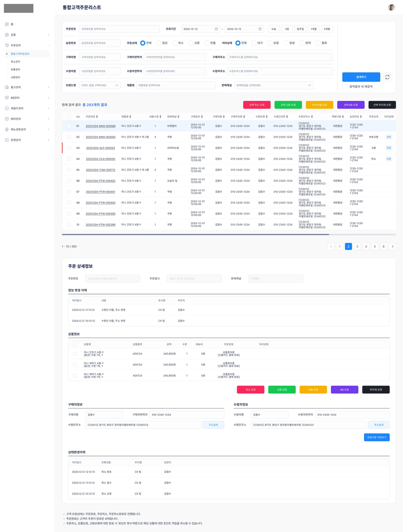This screenshot has height=532, width=403.
Task: Open 교환관리 submenu item
Action: pos(15,77)
